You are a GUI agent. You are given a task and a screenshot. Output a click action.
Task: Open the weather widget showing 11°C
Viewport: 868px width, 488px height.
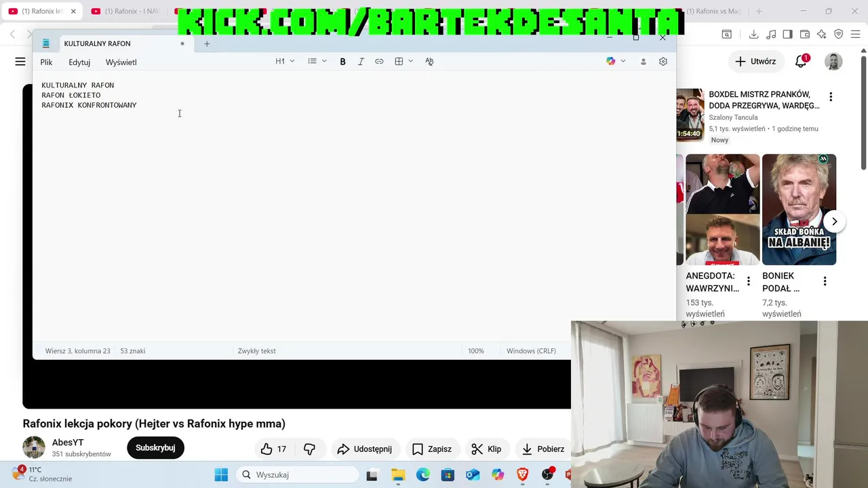pos(42,474)
